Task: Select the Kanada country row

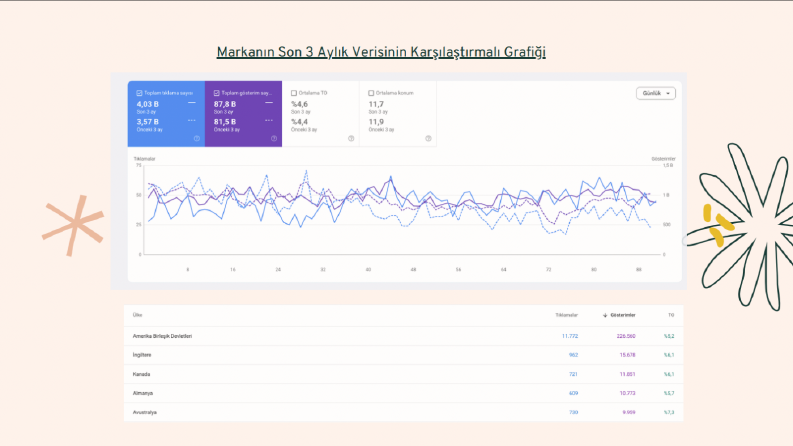Action: 404,374
